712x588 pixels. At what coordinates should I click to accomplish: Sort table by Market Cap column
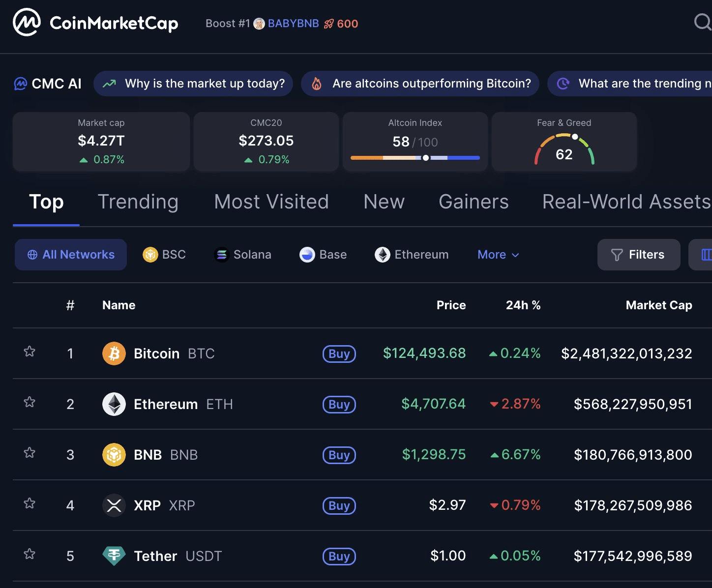click(658, 305)
